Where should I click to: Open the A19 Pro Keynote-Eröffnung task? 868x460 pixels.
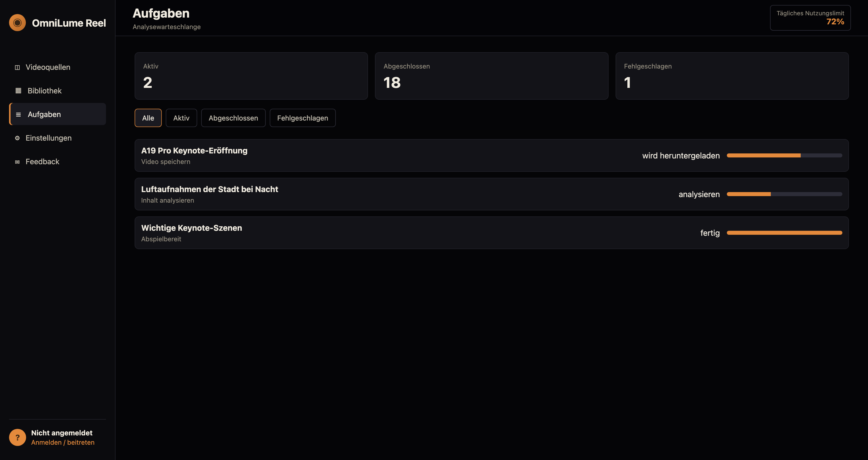click(492, 156)
